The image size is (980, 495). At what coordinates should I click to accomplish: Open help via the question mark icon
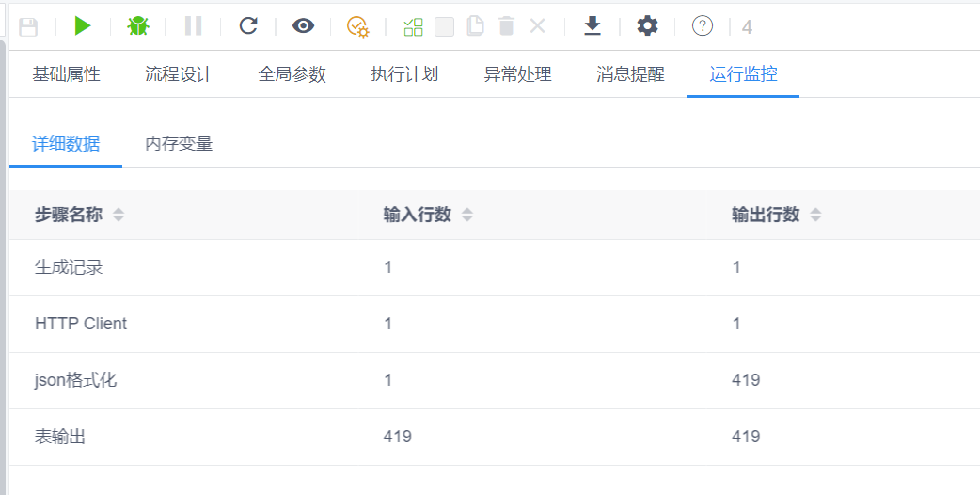[x=703, y=25]
